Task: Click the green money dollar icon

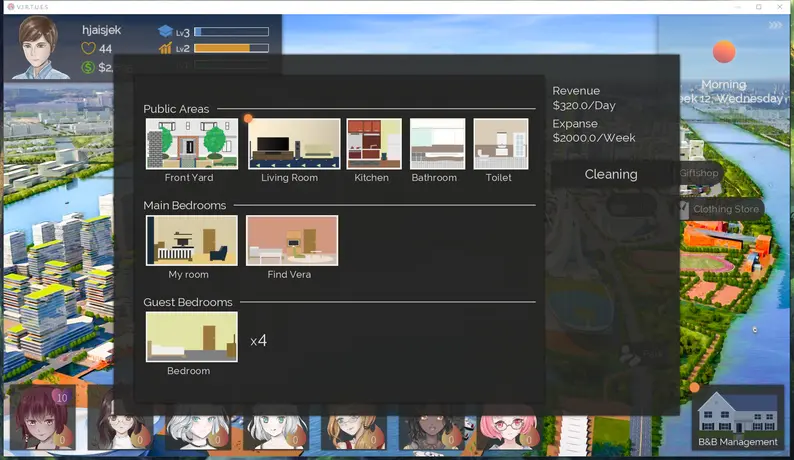Action: pos(89,67)
